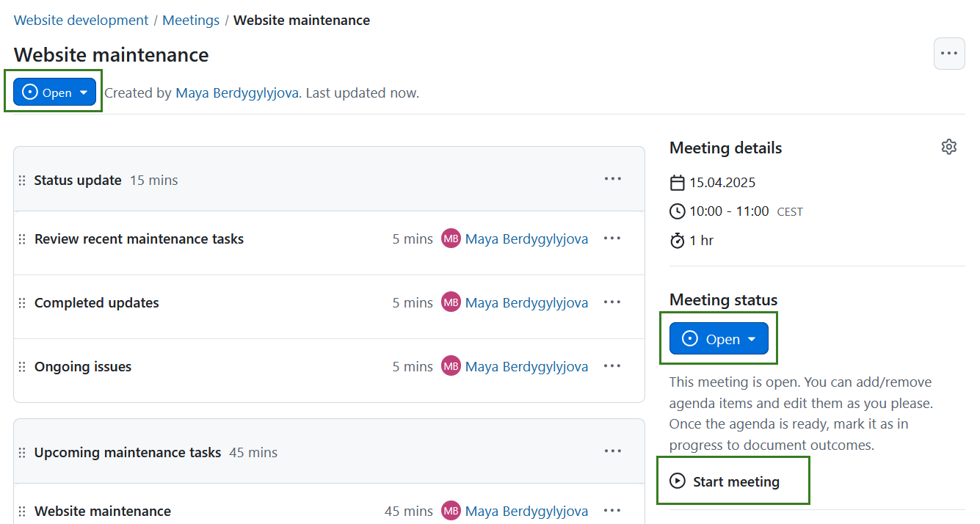Open three-dot menu for Upcoming maintenance tasks section
This screenshot has height=524, width=980.
tap(613, 451)
